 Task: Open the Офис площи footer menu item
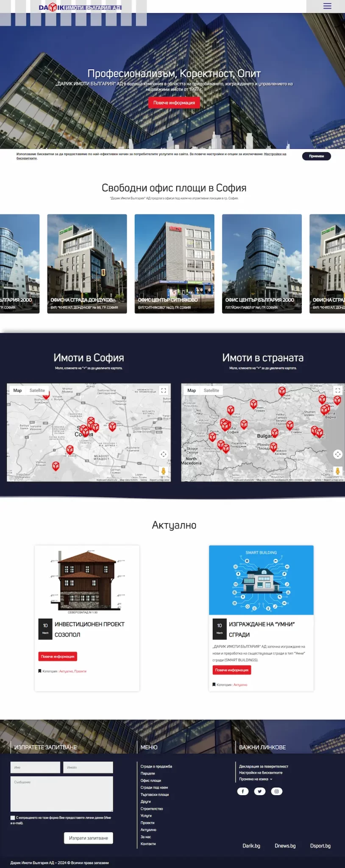pos(151,780)
